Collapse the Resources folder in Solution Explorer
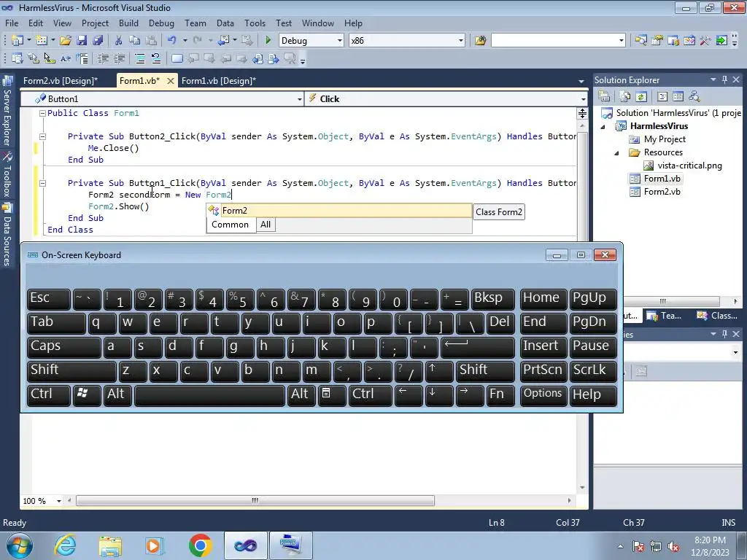Screen dimensions: 747x560 pos(617,152)
